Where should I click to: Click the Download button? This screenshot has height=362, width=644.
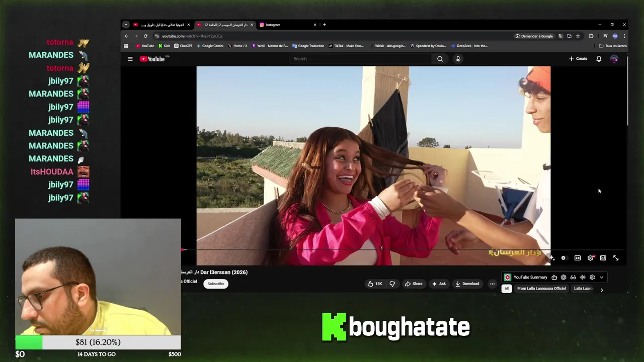click(467, 284)
